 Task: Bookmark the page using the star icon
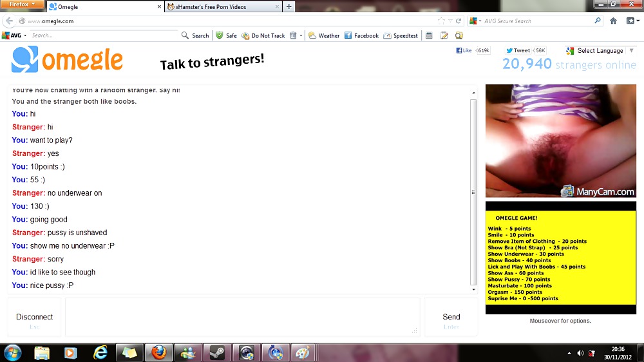[x=442, y=21]
